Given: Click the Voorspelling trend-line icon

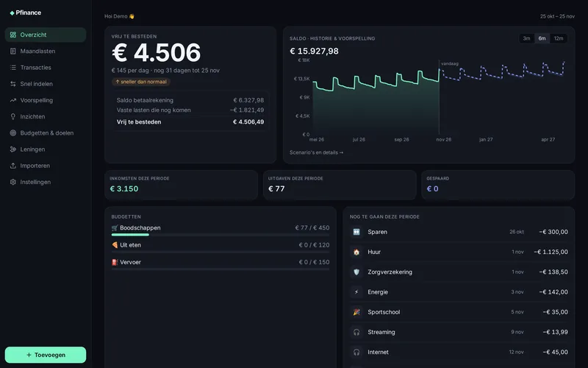Looking at the screenshot, I should tap(13, 100).
